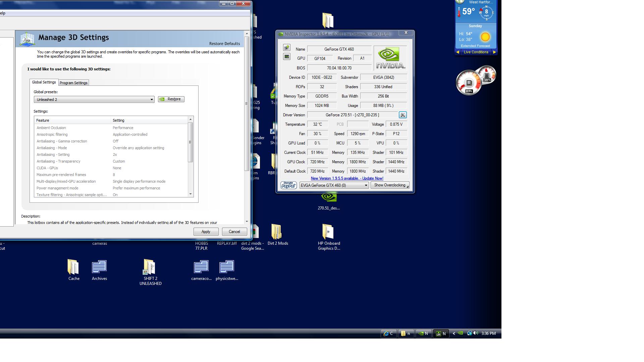Click the 59° temperature in weather gadget

click(x=468, y=11)
